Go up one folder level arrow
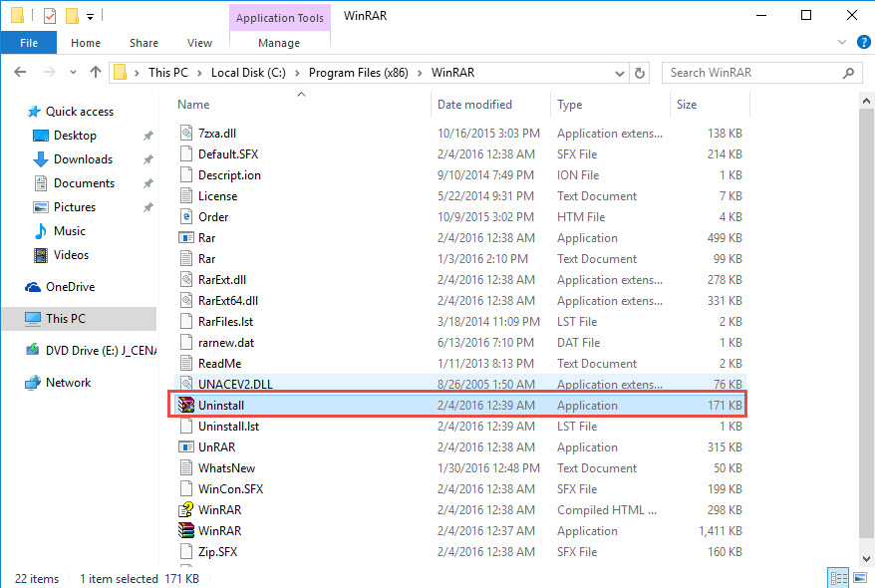Screen dimensions: 875x588 click(x=96, y=72)
